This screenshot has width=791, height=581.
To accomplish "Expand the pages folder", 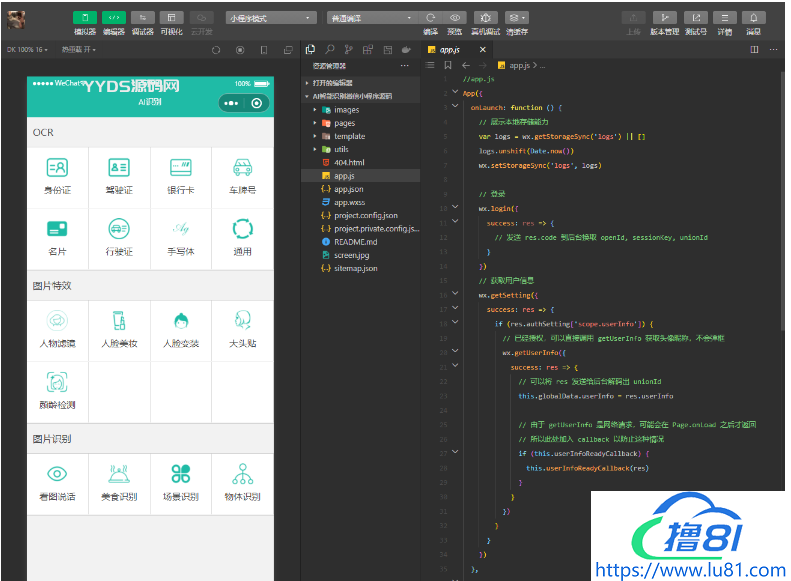I will [x=344, y=123].
